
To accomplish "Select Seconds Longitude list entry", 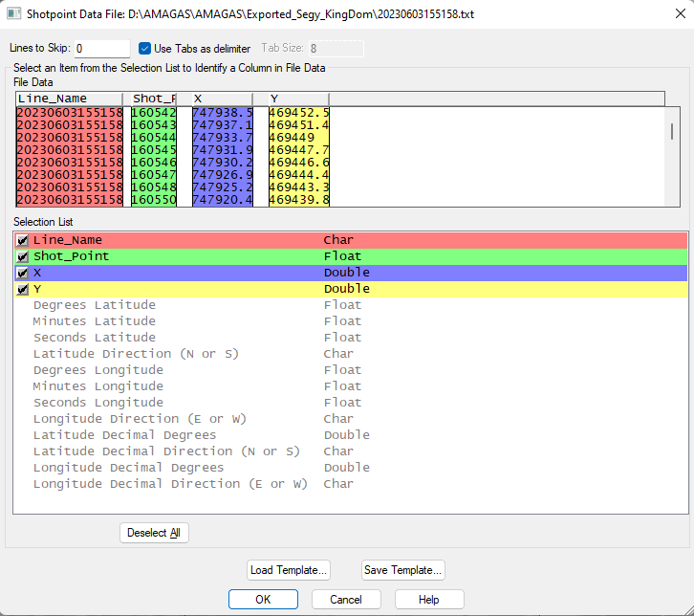I will pos(98,403).
